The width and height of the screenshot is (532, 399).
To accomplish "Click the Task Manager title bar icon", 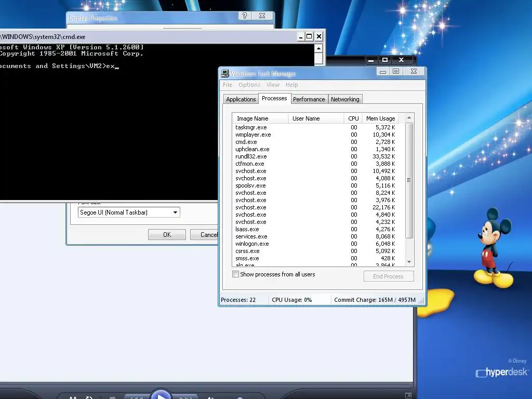I will 225,73.
